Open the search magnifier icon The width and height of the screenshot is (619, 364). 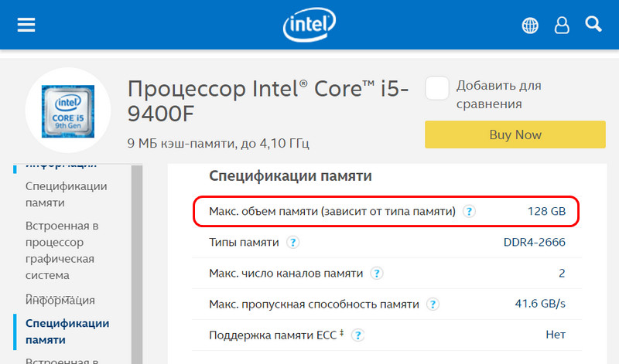(593, 25)
